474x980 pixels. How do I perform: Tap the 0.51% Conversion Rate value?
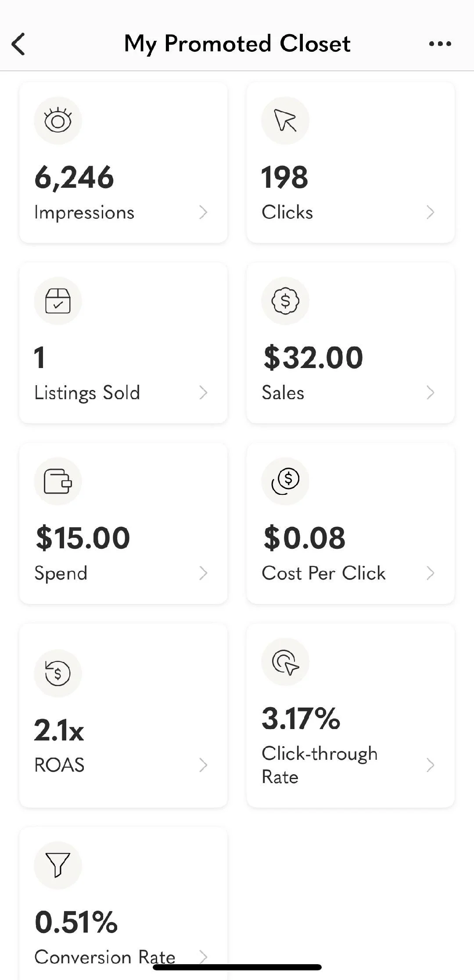pyautogui.click(x=76, y=922)
